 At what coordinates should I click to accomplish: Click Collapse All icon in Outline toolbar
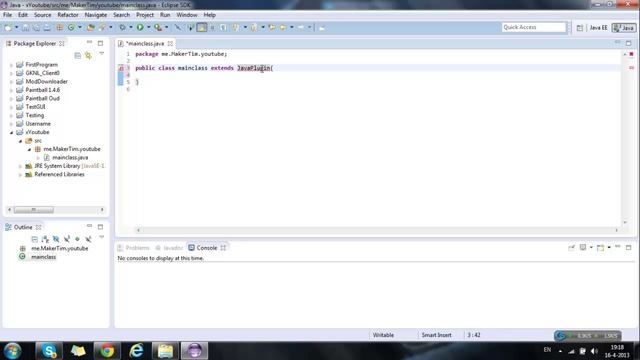34,239
